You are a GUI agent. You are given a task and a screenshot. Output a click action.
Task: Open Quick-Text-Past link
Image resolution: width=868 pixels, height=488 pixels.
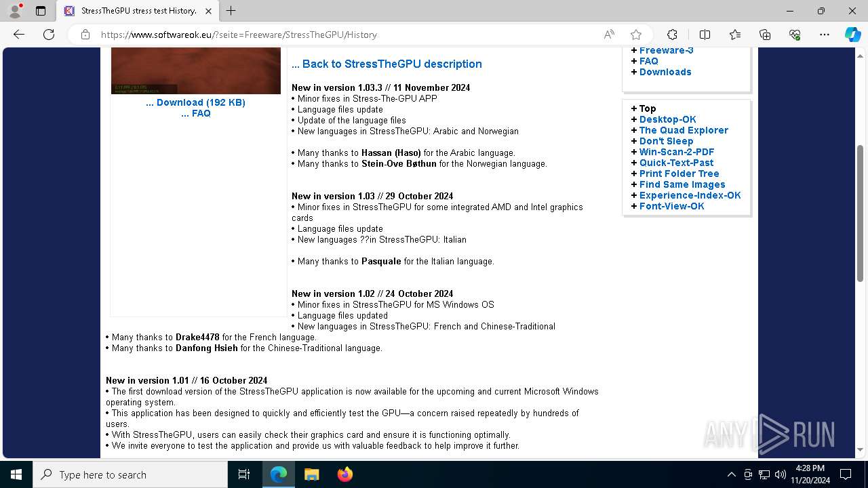click(676, 163)
